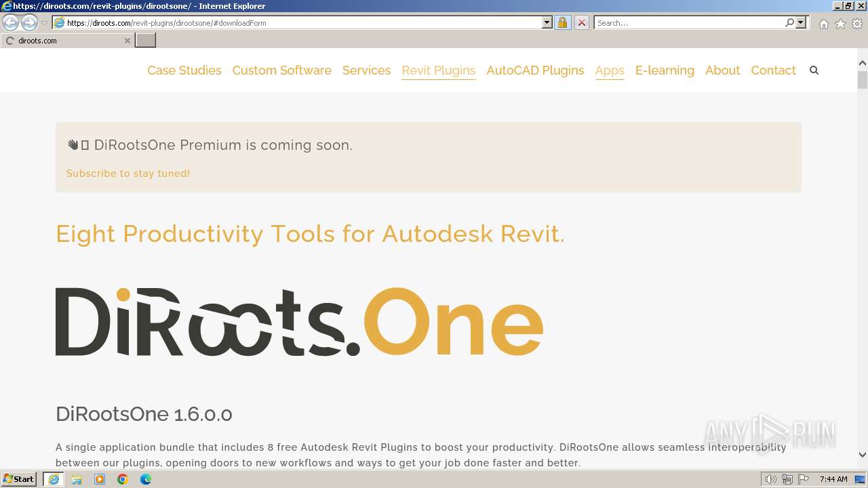Click the page scrollbar down arrow
This screenshot has height=488, width=868.
(863, 455)
